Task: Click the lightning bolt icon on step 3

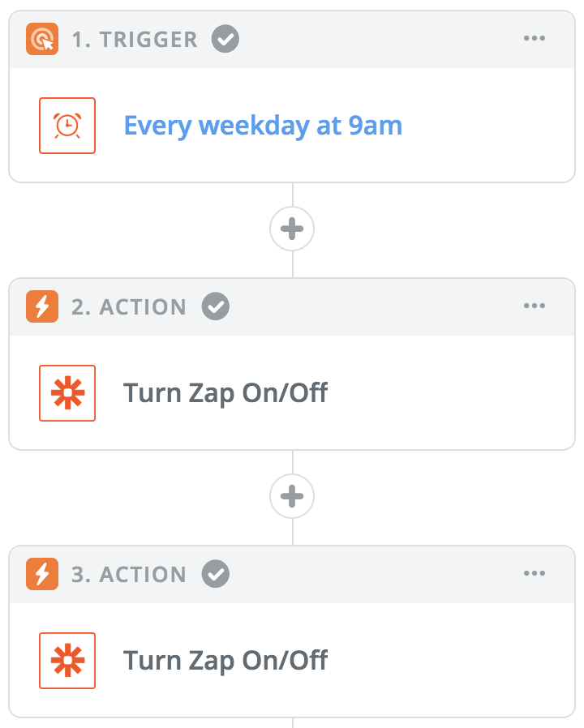Action: point(42,574)
